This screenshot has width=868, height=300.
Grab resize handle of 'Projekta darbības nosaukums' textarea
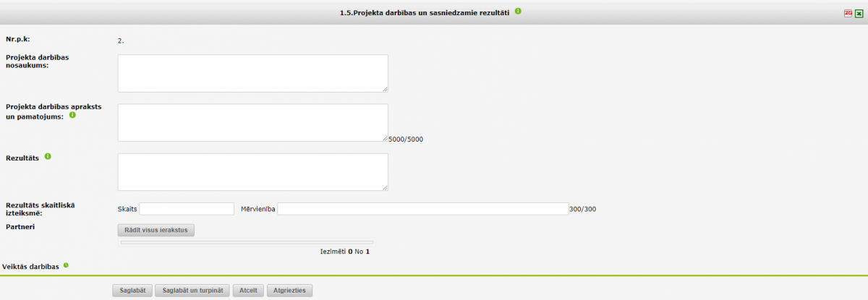point(385,89)
